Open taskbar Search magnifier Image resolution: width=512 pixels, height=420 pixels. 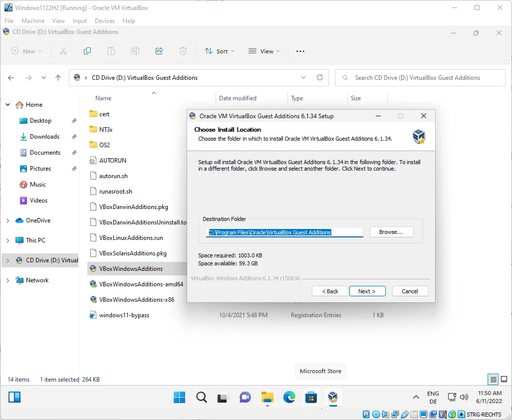(x=202, y=397)
